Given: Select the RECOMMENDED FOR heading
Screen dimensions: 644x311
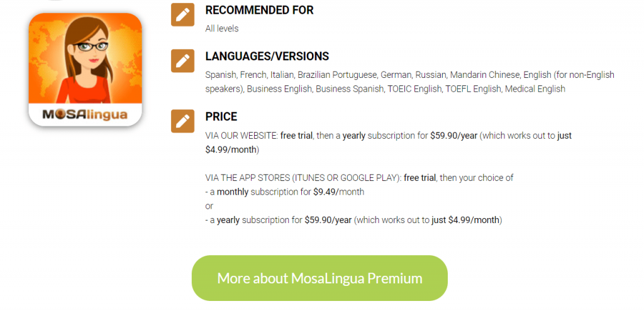Looking at the screenshot, I should click(x=259, y=10).
